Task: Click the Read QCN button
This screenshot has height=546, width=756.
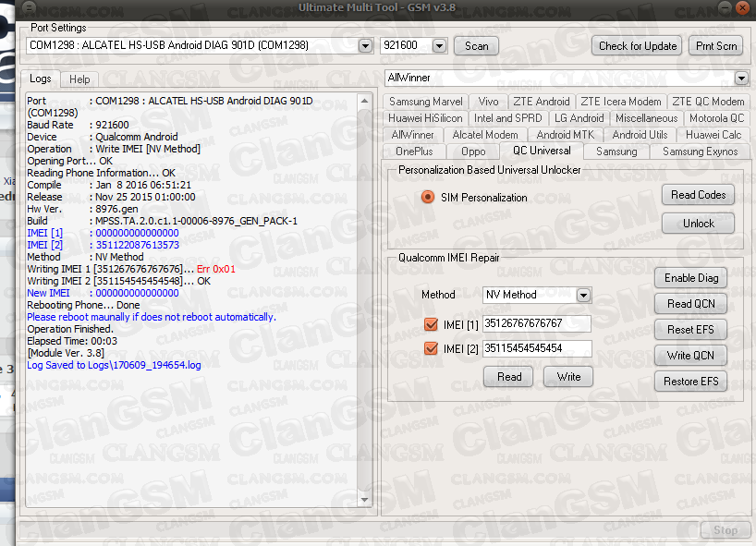Action: tap(691, 304)
